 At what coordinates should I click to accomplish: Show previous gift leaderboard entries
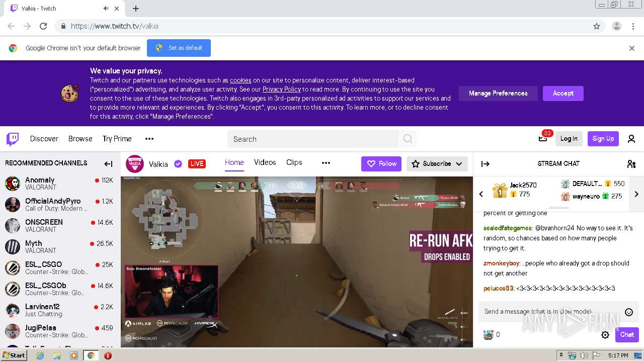[481, 194]
